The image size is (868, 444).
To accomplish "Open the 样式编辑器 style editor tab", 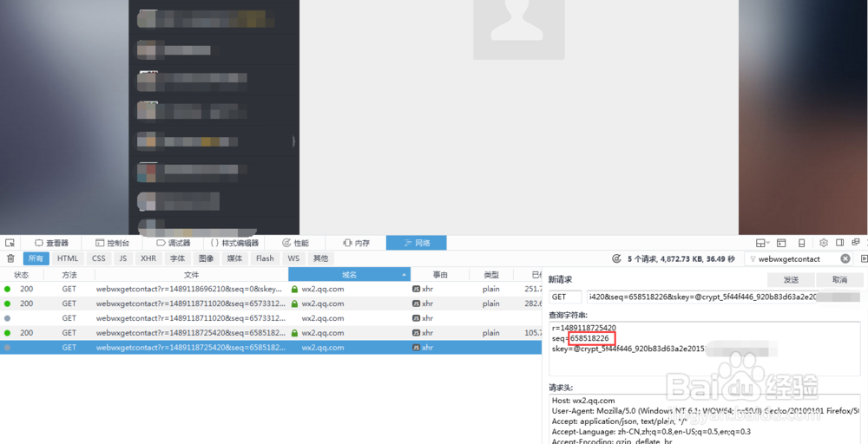I will 234,243.
